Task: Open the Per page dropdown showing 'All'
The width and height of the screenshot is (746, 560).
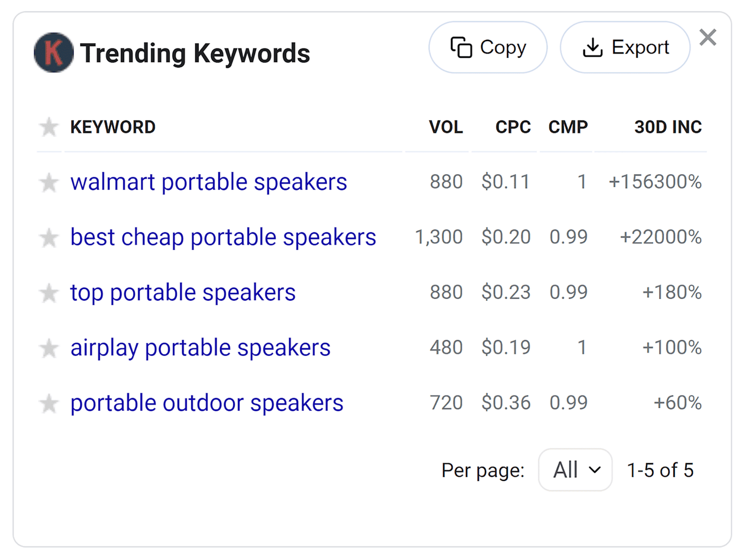Action: [x=575, y=470]
